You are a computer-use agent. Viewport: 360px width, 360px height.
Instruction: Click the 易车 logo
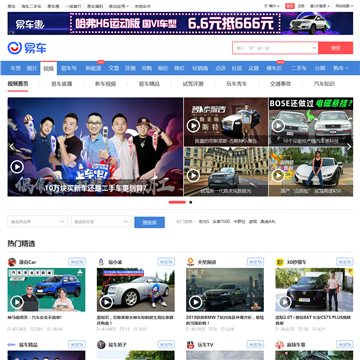(27, 48)
